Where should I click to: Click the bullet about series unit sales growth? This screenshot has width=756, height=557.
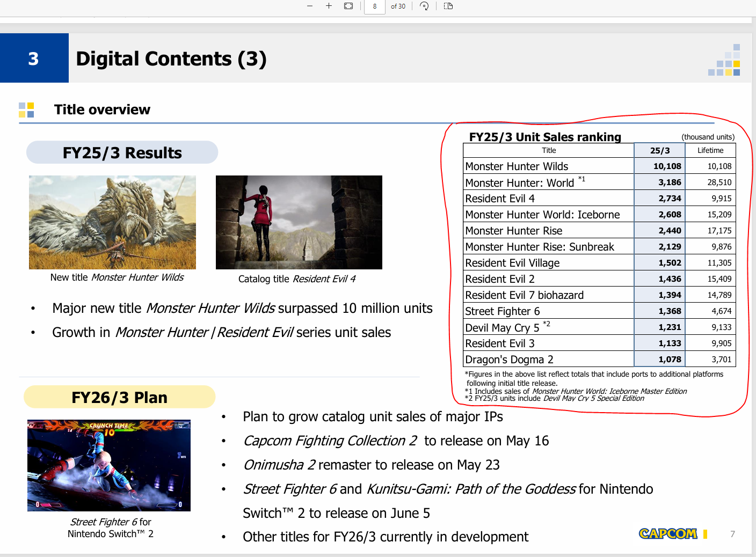[221, 333]
